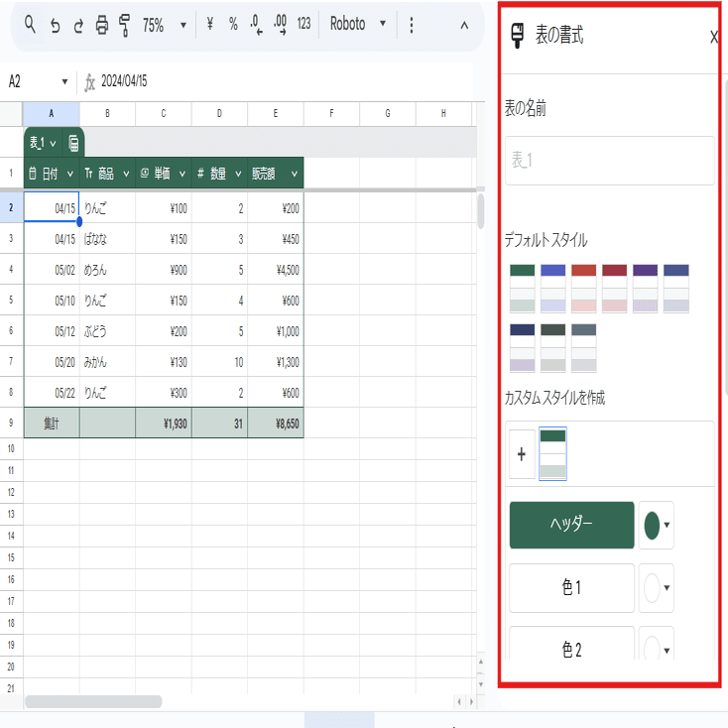The height and width of the screenshot is (728, 728).
Task: Open the three-dot more options menu
Action: (x=411, y=25)
